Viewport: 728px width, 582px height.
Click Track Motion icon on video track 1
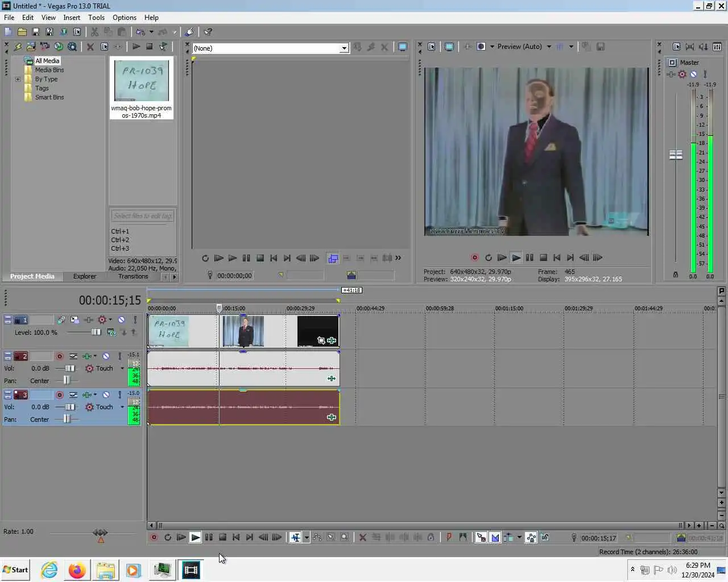[75, 320]
